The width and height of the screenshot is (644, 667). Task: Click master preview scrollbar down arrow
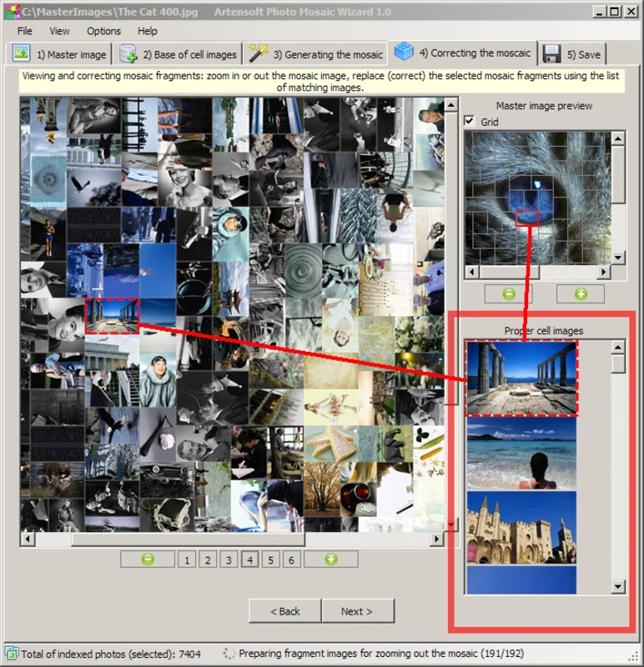click(618, 258)
